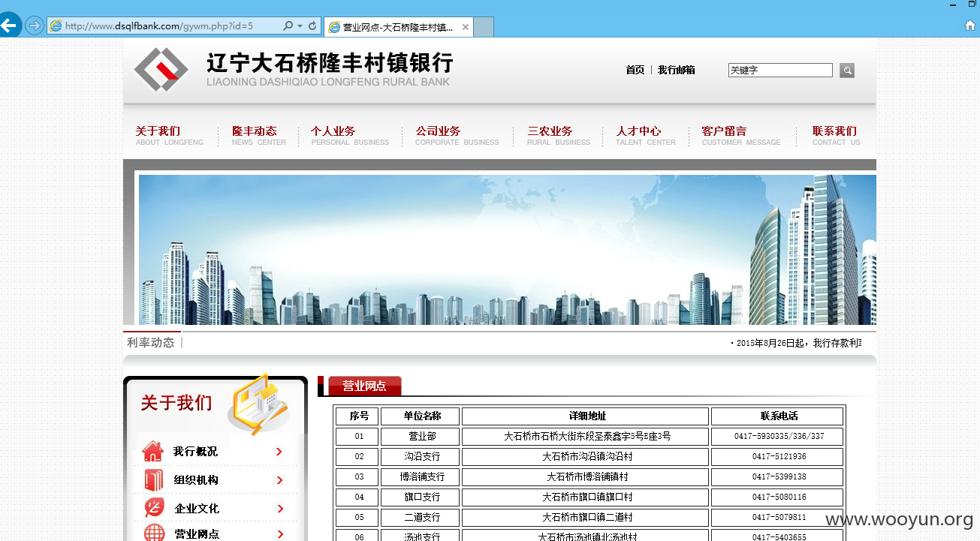Click the address bar search magnifier icon
The height and width of the screenshot is (541, 980).
coord(288,26)
